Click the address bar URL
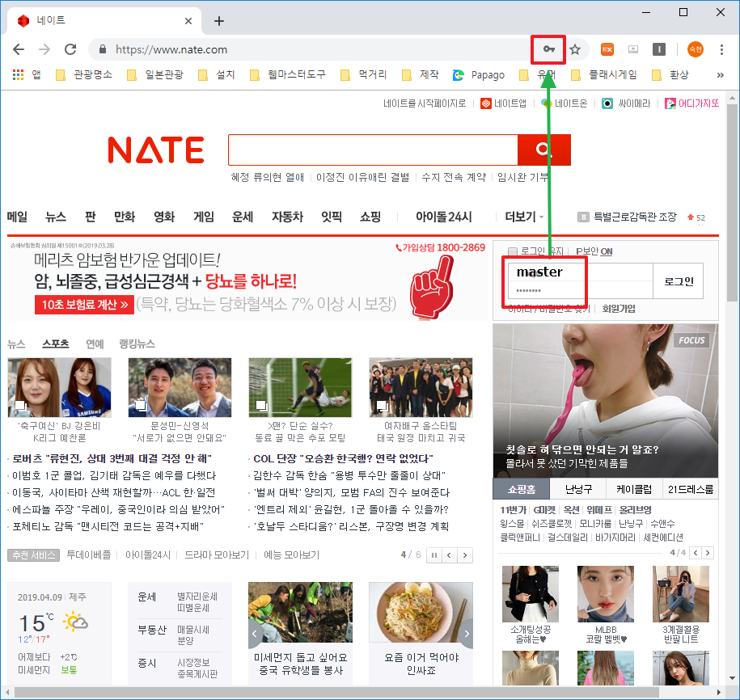The height and width of the screenshot is (700, 740). coord(171,49)
